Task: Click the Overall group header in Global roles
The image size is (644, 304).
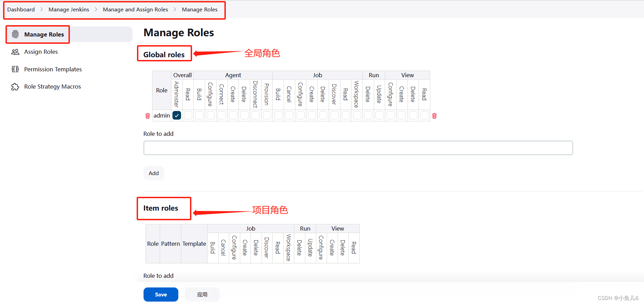Action: (x=182, y=75)
